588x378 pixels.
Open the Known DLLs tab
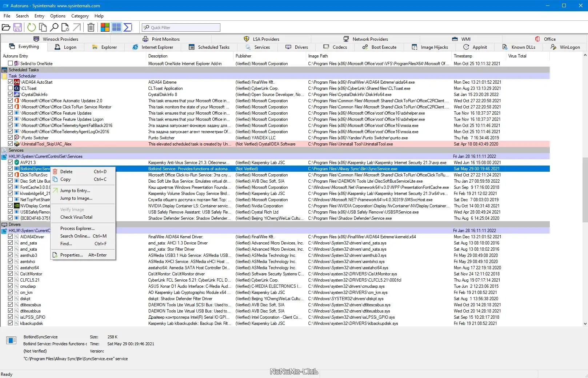click(519, 47)
